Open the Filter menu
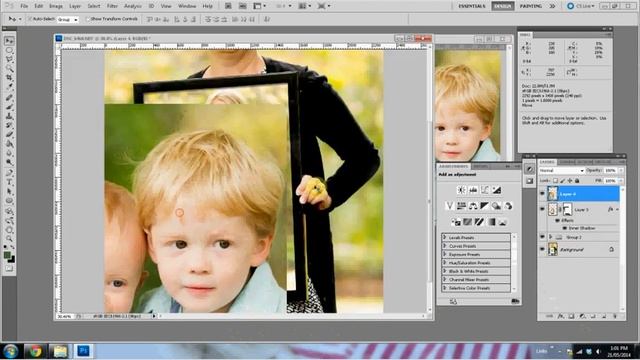The height and width of the screenshot is (360, 640). pos(112,6)
